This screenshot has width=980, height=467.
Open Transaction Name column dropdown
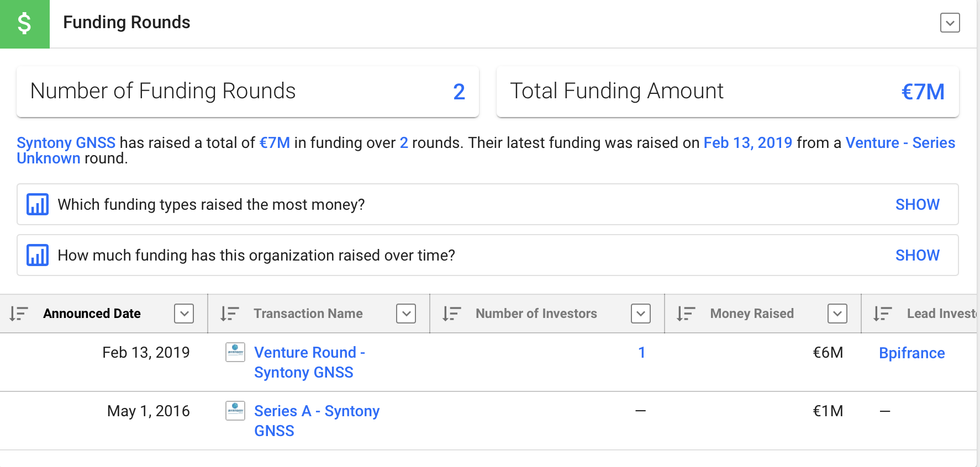point(406,314)
